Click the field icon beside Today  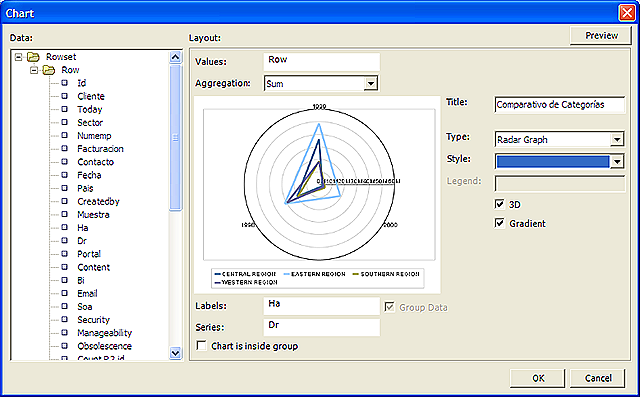point(64,109)
